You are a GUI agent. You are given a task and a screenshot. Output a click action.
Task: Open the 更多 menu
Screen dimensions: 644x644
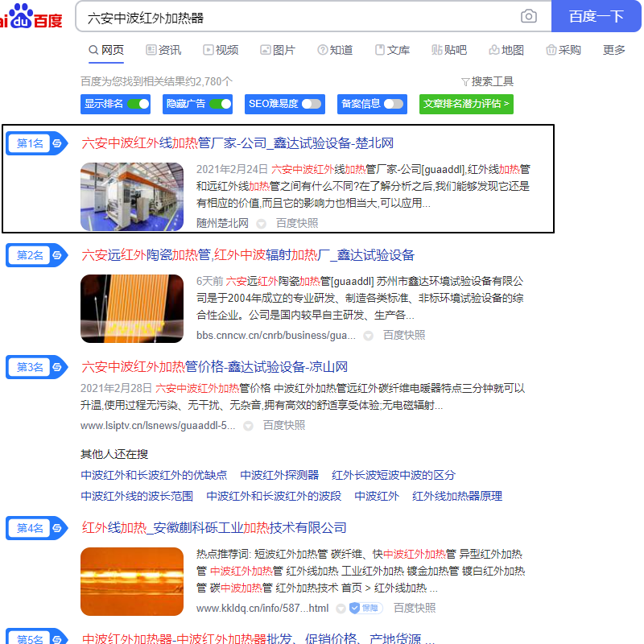613,50
